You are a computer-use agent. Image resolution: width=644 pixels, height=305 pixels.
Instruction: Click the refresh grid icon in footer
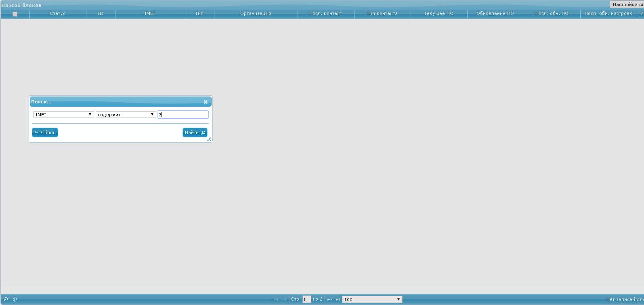pyautogui.click(x=15, y=299)
